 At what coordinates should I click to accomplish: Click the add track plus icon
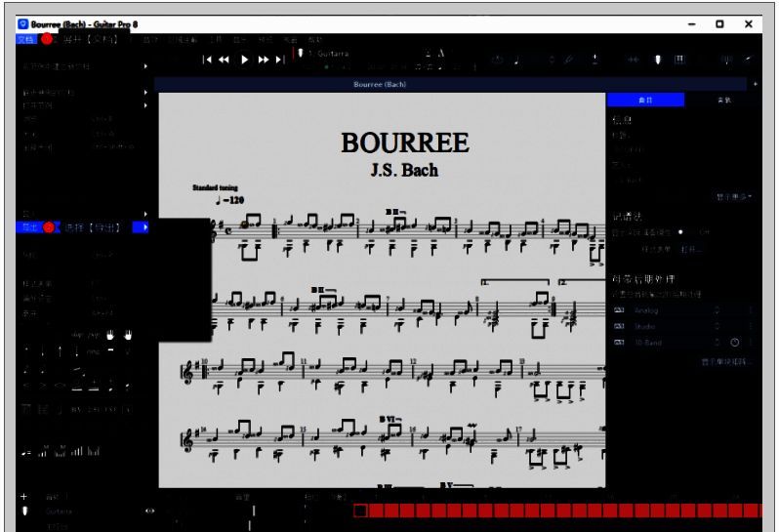click(x=24, y=496)
